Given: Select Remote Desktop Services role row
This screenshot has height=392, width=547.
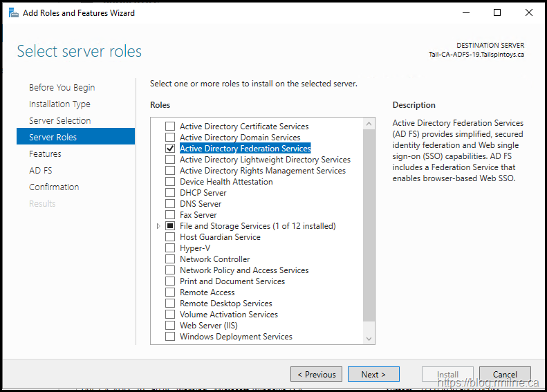Looking at the screenshot, I should click(x=225, y=304).
